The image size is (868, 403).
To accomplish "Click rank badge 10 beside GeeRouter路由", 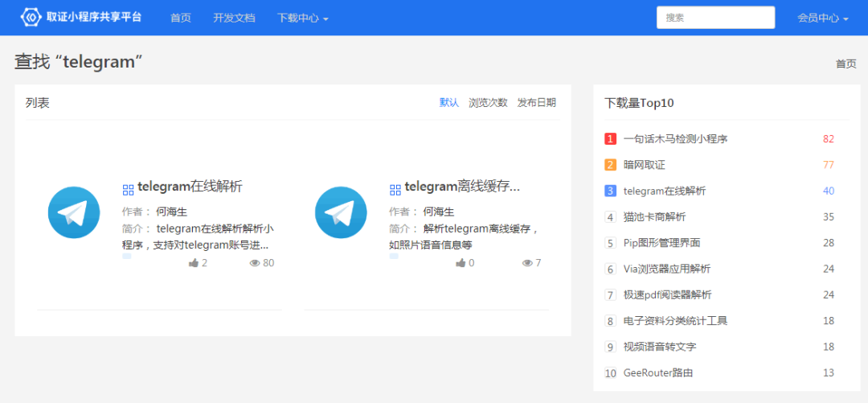I will click(611, 373).
